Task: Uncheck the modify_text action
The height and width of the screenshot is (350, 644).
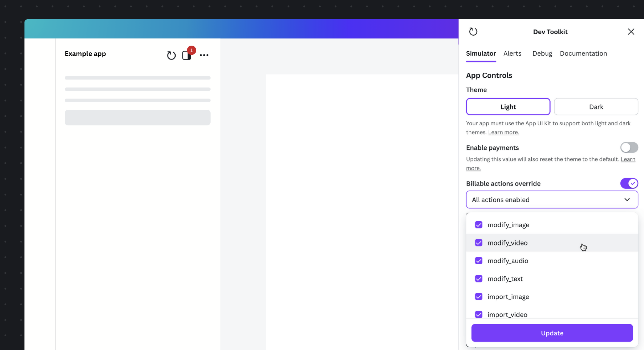Action: [x=479, y=279]
